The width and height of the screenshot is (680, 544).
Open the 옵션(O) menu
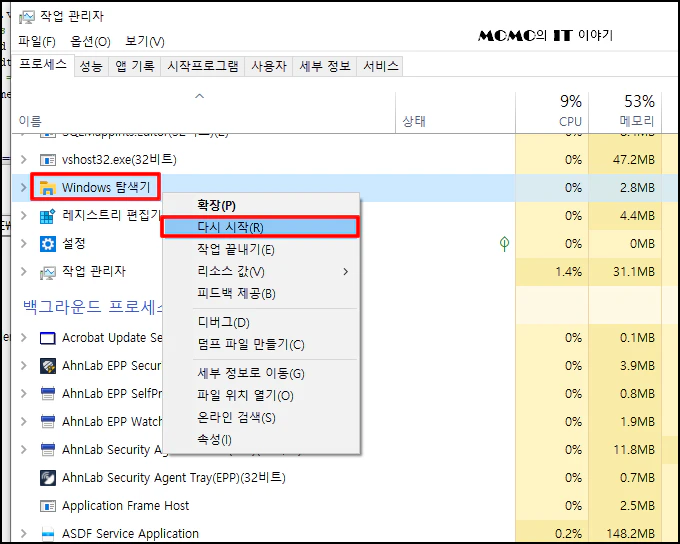(x=90, y=42)
